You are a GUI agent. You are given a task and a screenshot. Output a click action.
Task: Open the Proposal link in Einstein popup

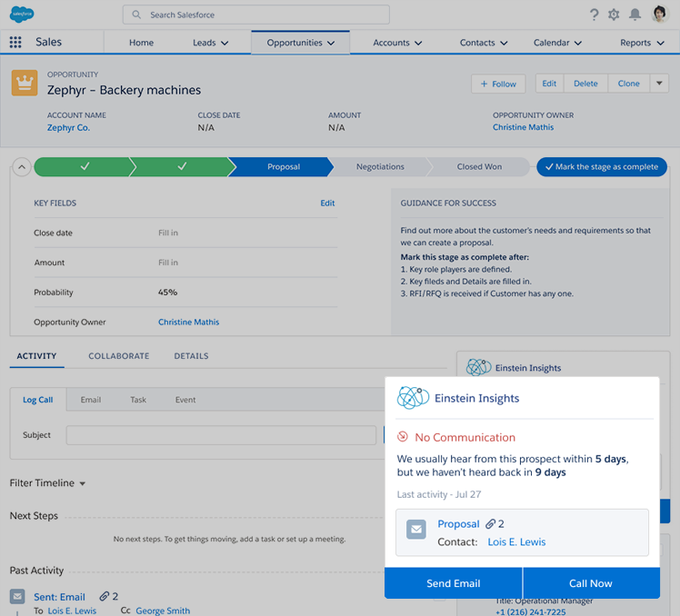point(458,524)
